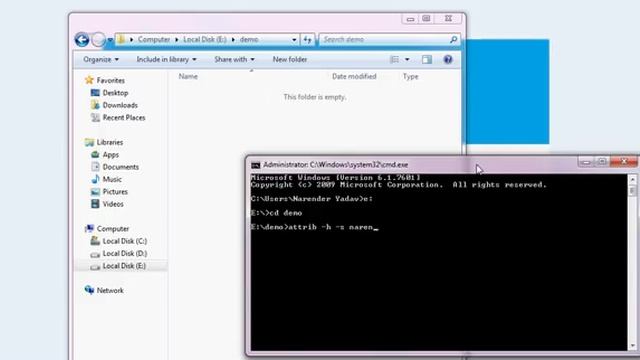
Task: Refresh the demo folder view
Action: pyautogui.click(x=307, y=40)
